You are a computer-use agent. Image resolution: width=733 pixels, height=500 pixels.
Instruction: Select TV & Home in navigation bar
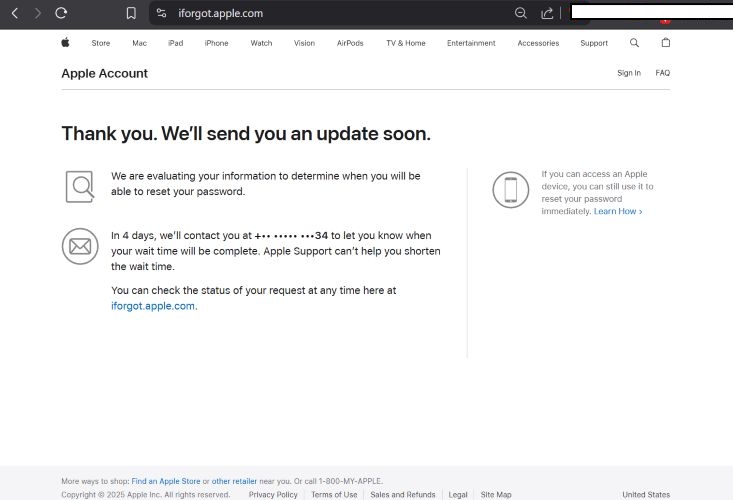click(405, 43)
